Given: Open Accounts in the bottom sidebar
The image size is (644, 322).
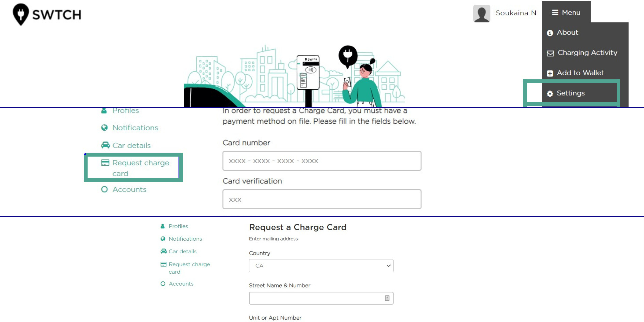Looking at the screenshot, I should pos(181,284).
